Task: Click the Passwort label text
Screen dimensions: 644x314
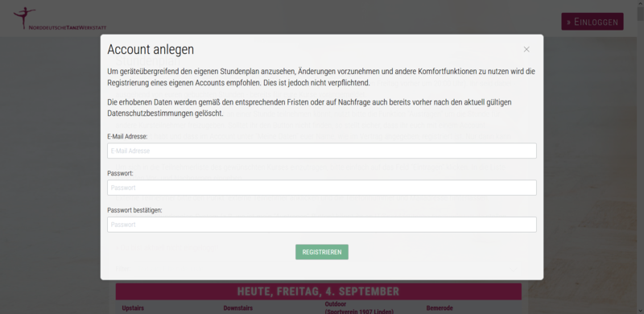Action: tap(120, 173)
